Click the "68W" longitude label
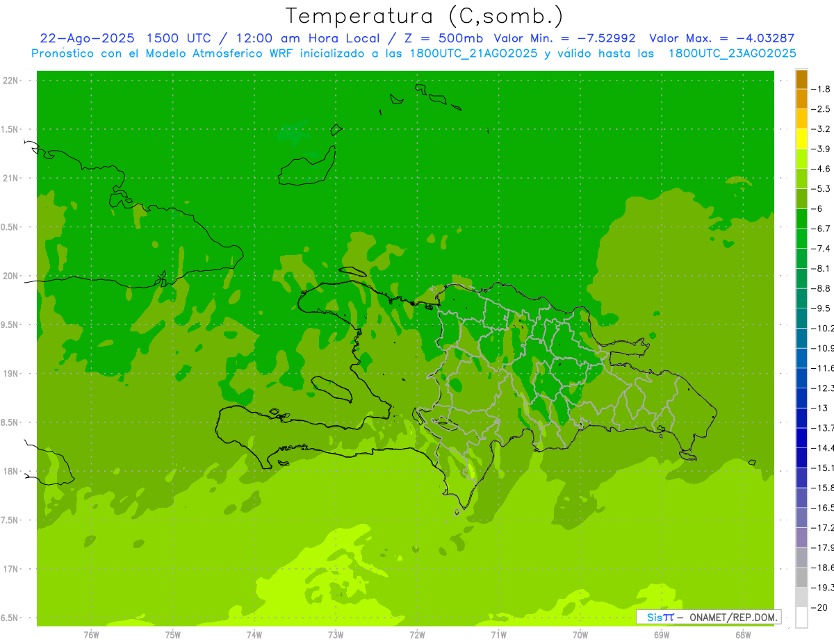 (743, 635)
